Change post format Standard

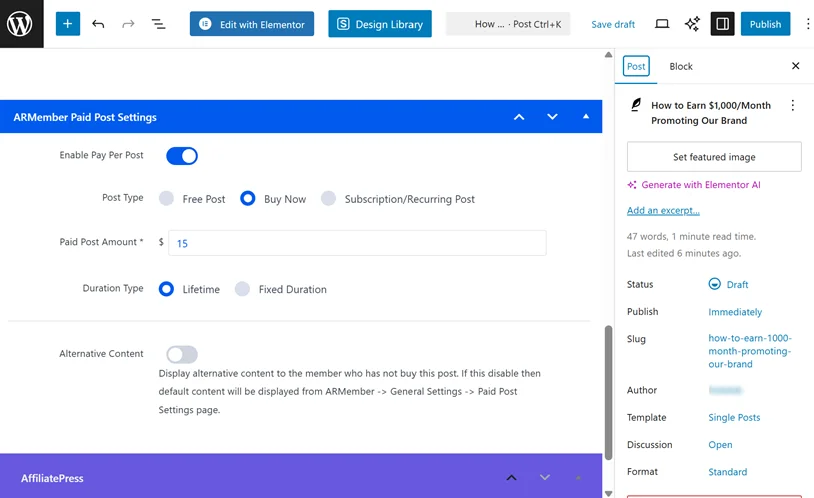[727, 472]
